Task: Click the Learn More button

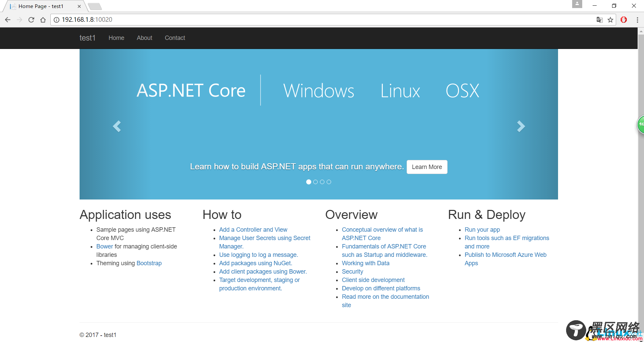Action: [427, 167]
